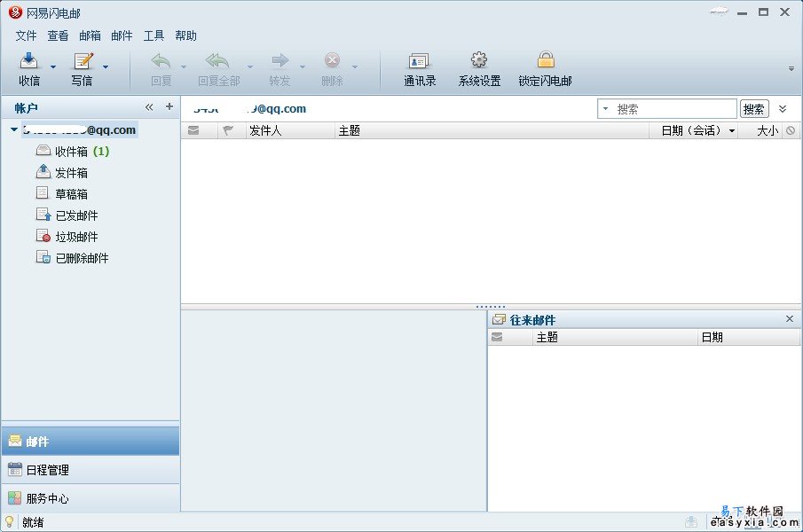Click the 网易闪电邮 app logo
This screenshot has width=803, height=532.
[15, 12]
